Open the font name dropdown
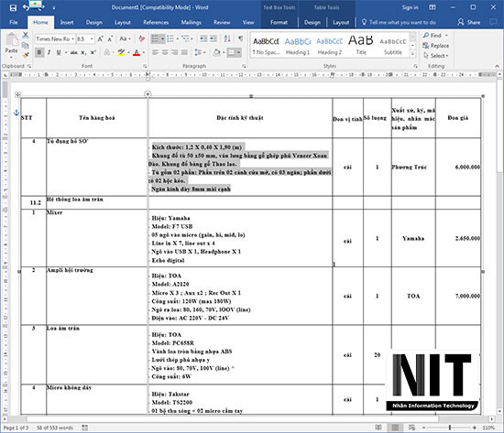The width and height of the screenshot is (504, 433). 73,38
